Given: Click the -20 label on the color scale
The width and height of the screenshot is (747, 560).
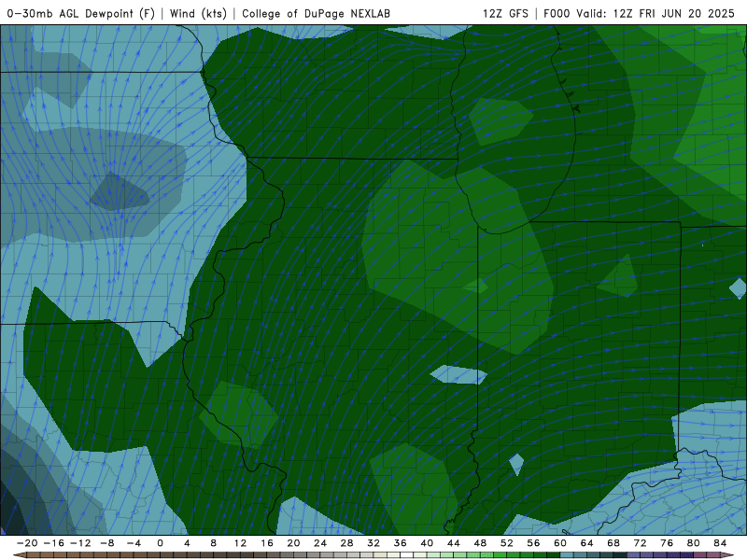Looking at the screenshot, I should click(27, 543).
